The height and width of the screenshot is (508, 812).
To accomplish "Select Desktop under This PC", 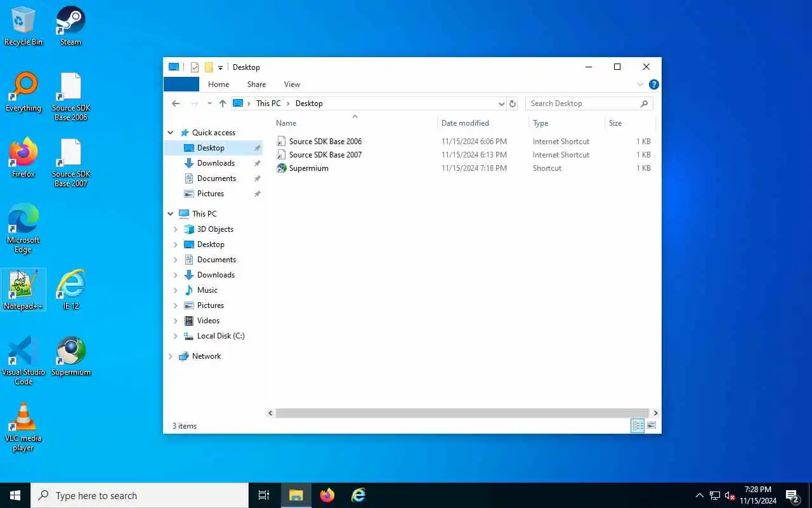I will 211,244.
